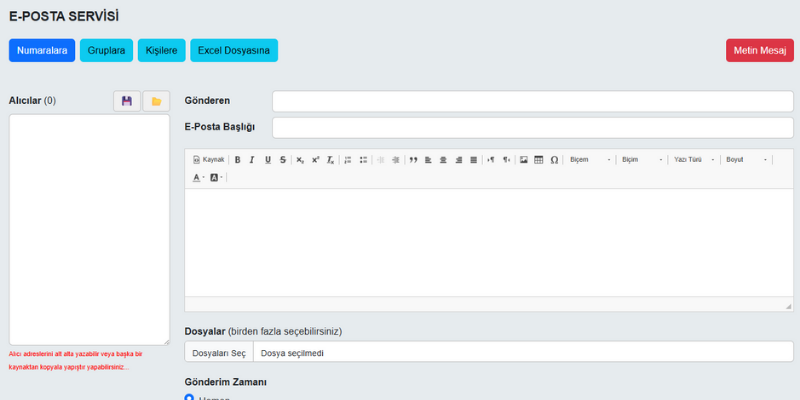Select the Hemen send time radio button
This screenshot has height=400, width=800.
[190, 398]
